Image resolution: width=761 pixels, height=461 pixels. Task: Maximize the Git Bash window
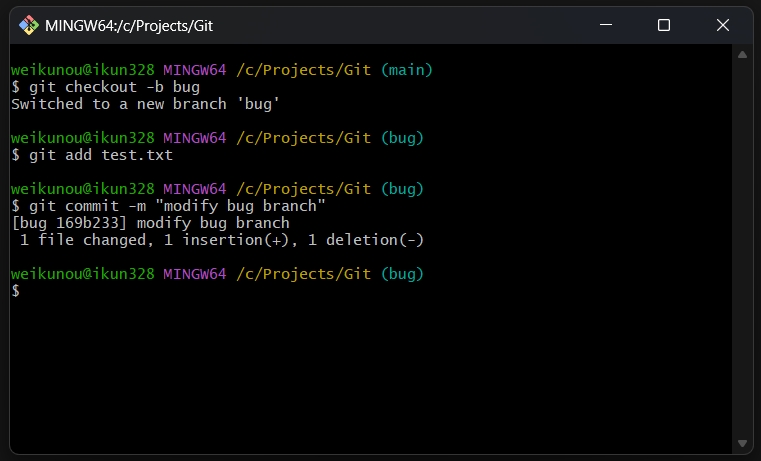(x=664, y=25)
